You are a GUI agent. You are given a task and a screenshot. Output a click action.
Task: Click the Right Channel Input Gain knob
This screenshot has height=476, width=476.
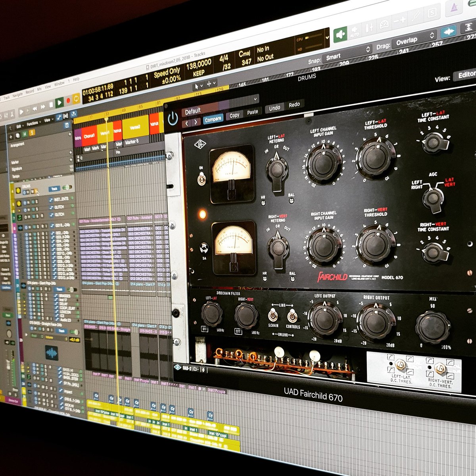(x=324, y=246)
